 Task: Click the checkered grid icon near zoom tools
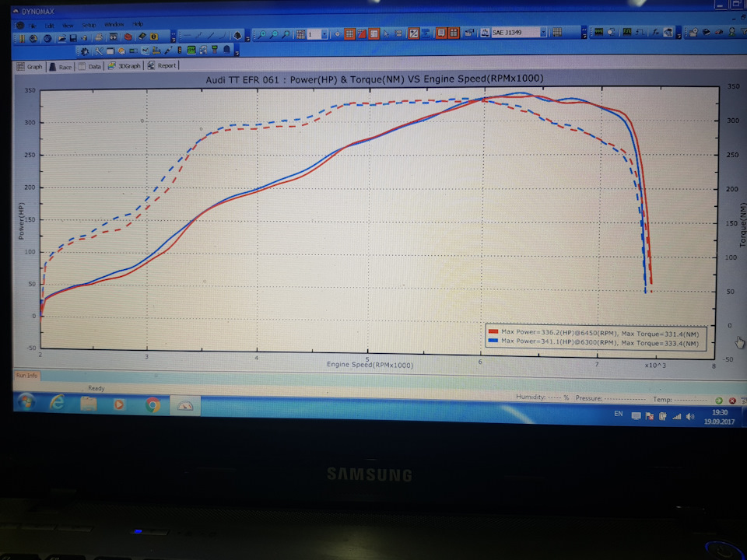[x=300, y=35]
